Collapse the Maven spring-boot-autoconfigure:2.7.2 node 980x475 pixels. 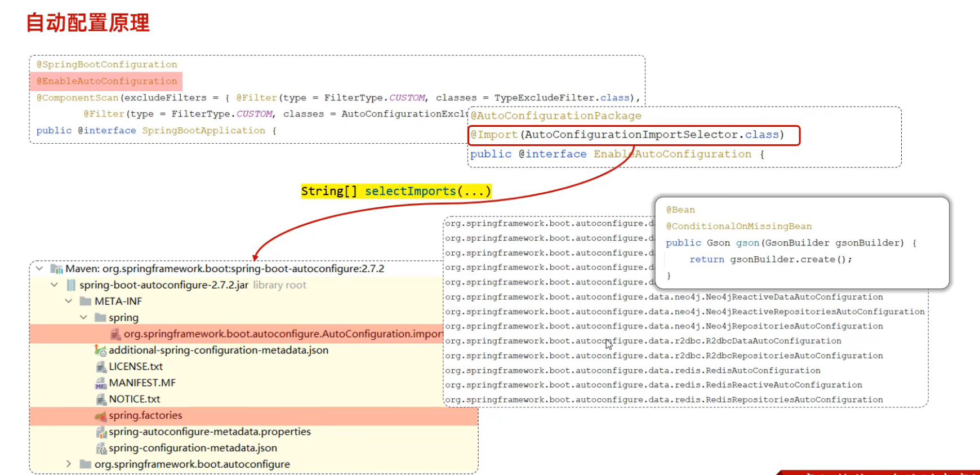(x=39, y=269)
